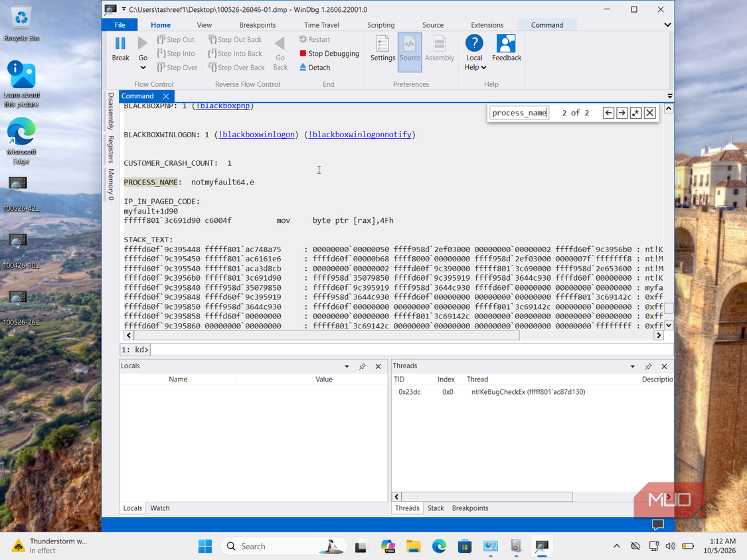
Task: Pin the Locals panel
Action: click(363, 366)
